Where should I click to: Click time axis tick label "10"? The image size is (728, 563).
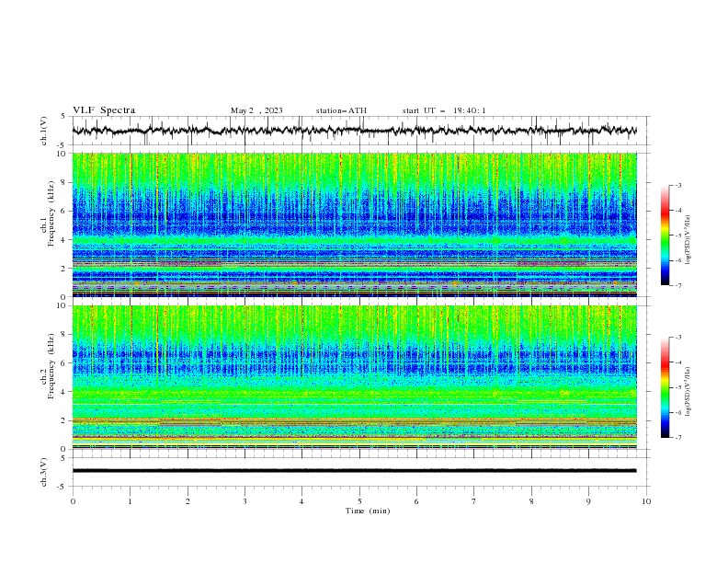point(646,501)
